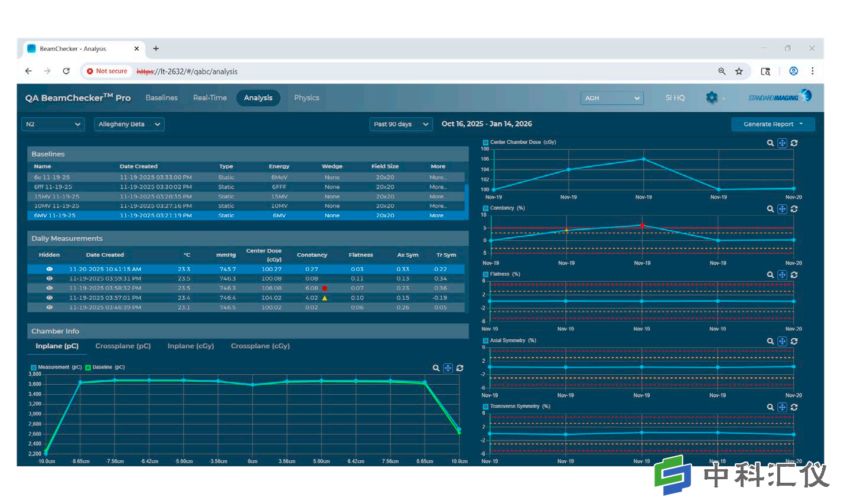841x504 pixels.
Task: Toggle visibility eye for 11-20-2025 10:41:15 measurement
Action: point(50,269)
